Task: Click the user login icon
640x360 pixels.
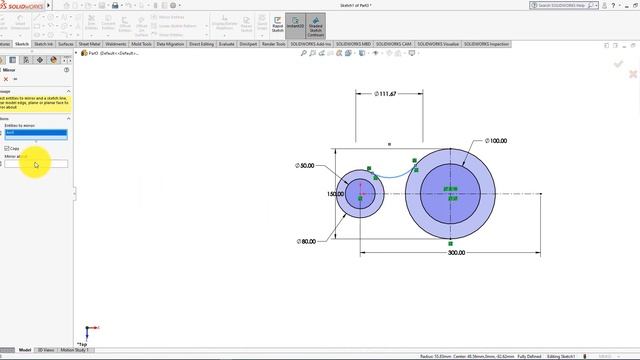Action: pos(604,5)
